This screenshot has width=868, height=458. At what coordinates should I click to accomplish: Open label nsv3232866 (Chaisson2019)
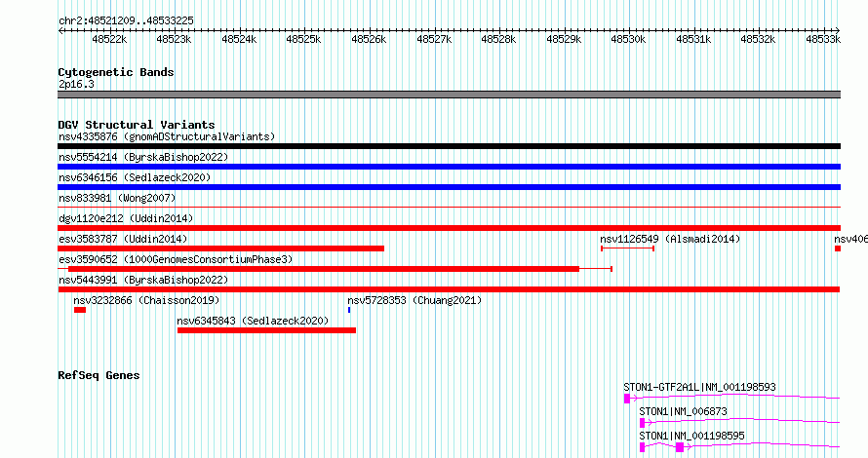(146, 300)
